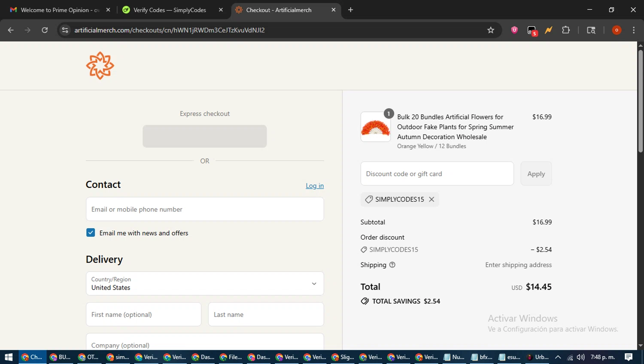Image resolution: width=644 pixels, height=364 pixels.
Task: Click the First name (optional) field
Action: pyautogui.click(x=143, y=314)
